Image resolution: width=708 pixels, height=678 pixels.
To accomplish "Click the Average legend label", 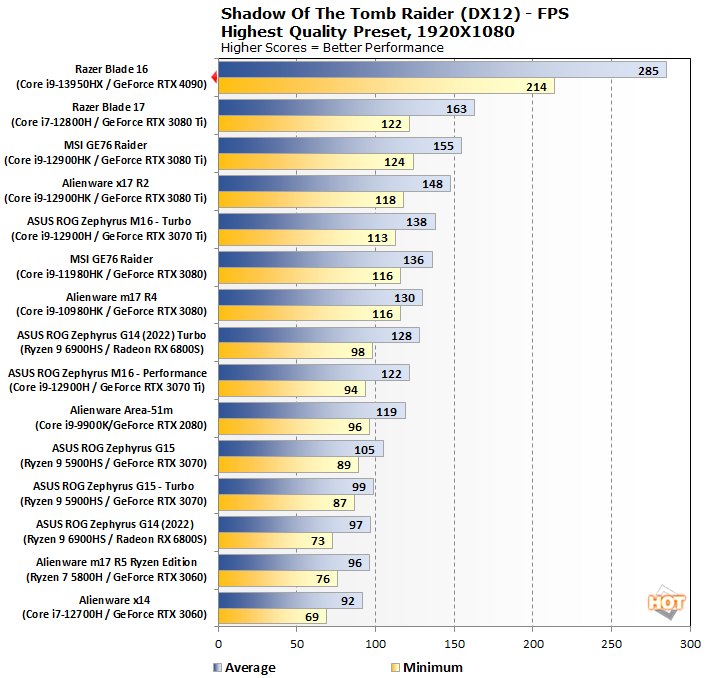I will coord(250,668).
